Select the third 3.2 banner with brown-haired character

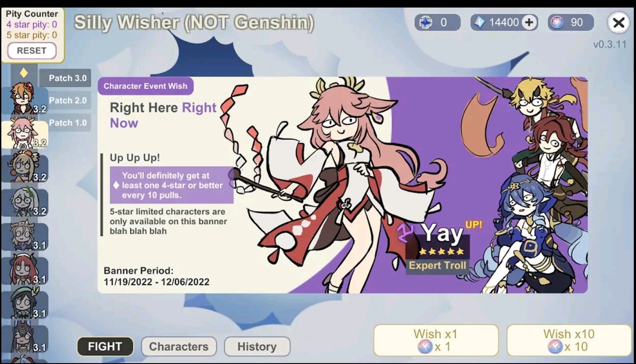click(24, 168)
